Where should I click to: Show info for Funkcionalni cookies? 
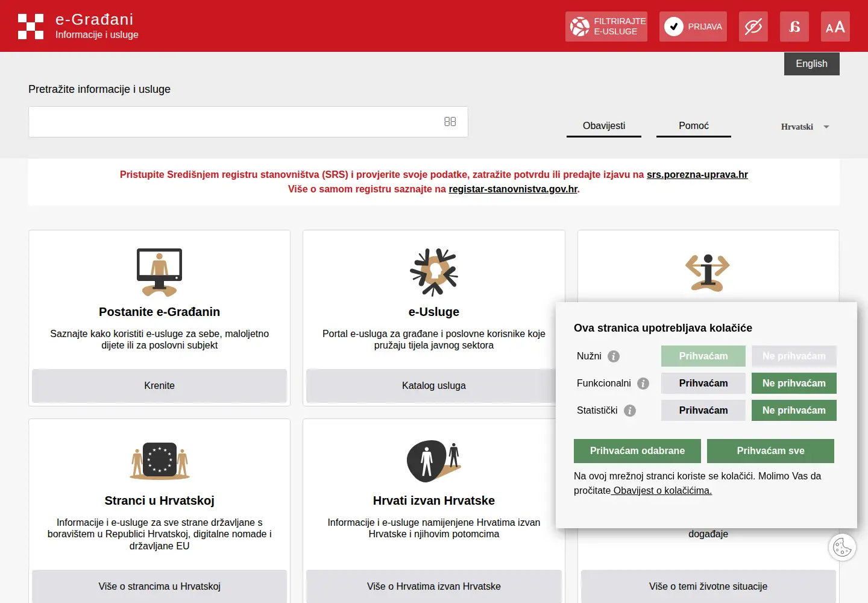point(643,384)
